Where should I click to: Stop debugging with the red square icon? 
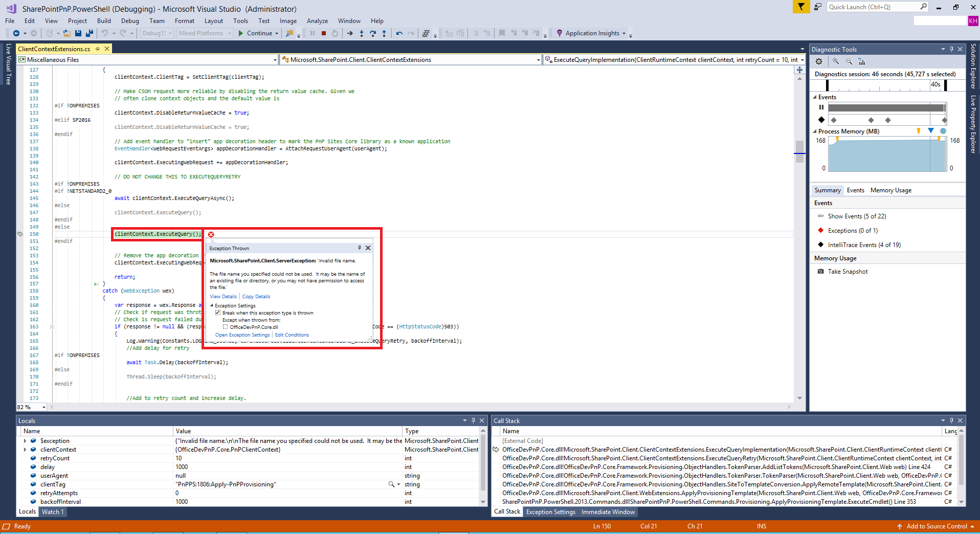pos(323,33)
